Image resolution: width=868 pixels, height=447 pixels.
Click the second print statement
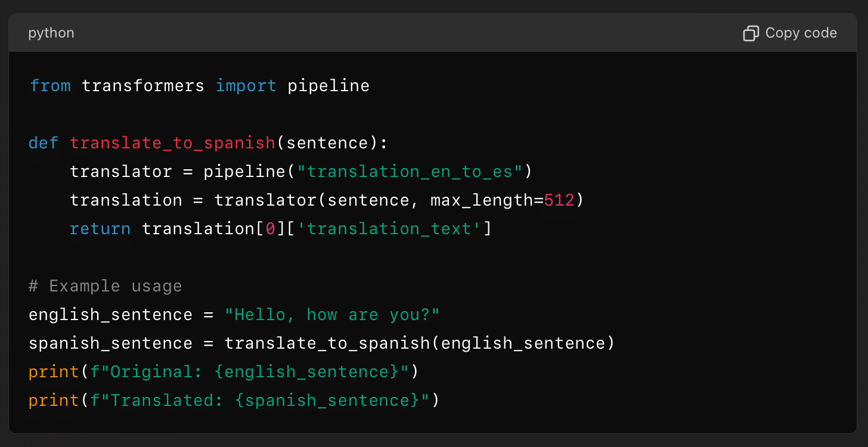point(54,400)
